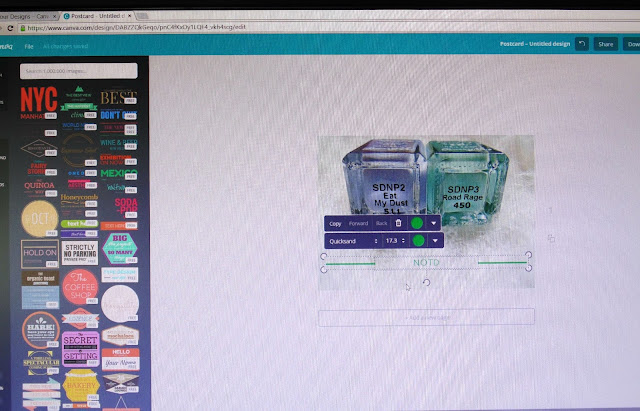Choose the SPECTACULAR text template
The image size is (640, 411).
[40, 363]
